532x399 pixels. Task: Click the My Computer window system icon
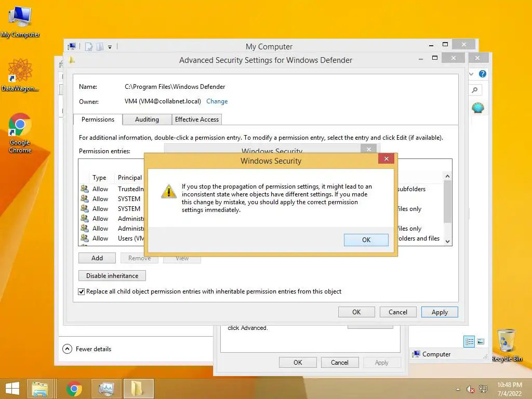(x=72, y=46)
